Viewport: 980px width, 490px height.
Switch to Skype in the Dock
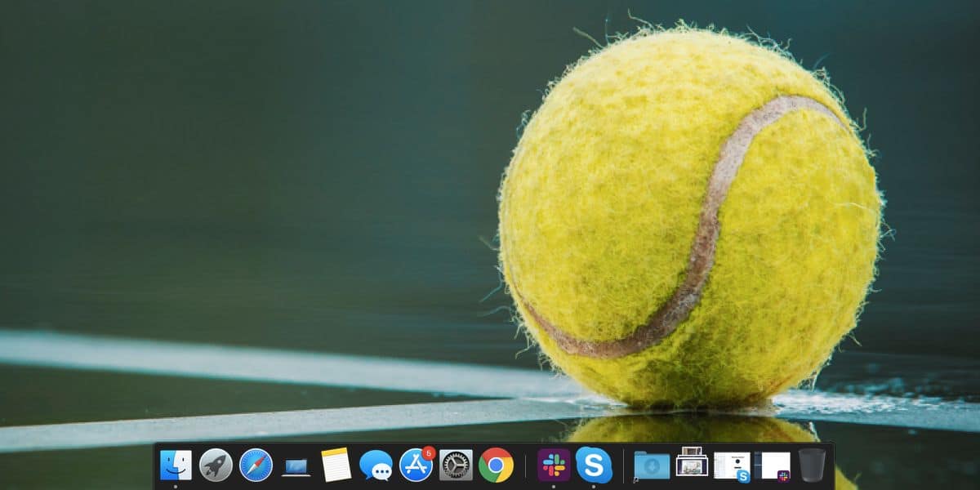point(594,465)
